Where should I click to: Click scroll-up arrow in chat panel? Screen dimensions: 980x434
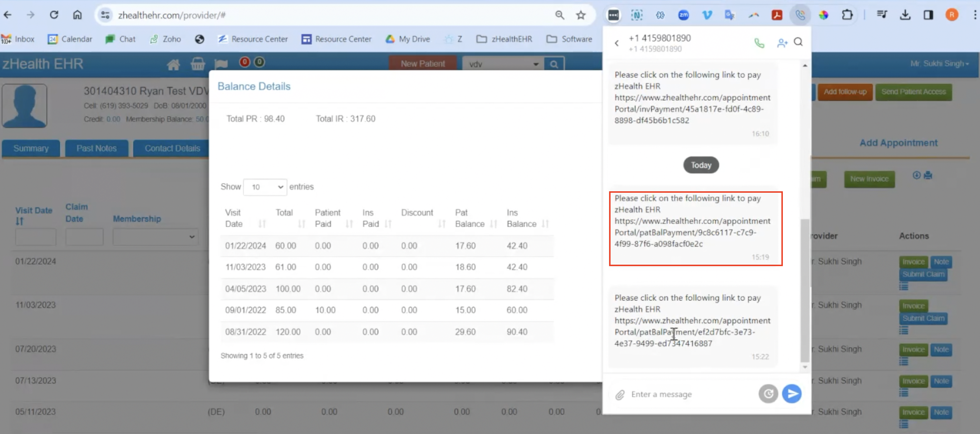pyautogui.click(x=805, y=66)
